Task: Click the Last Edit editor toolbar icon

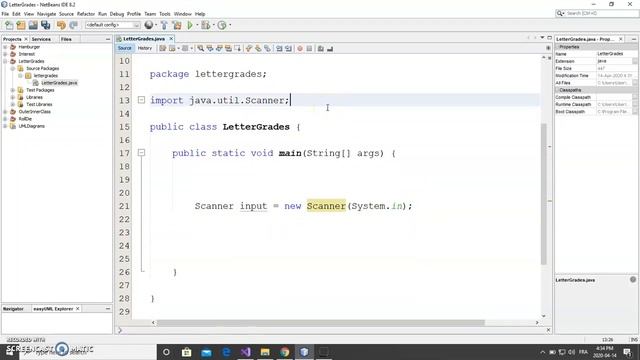Action: tap(162, 49)
